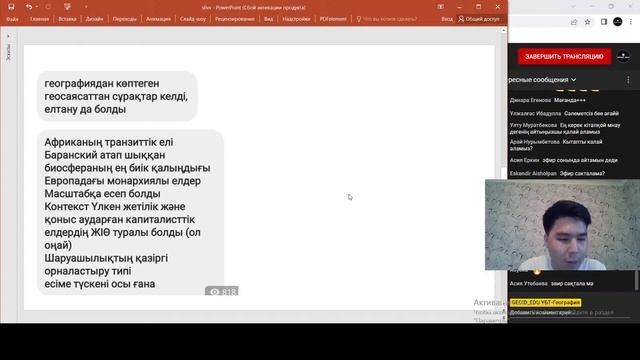The width and height of the screenshot is (640, 360).
Task: Open the Файл menu
Action: coord(12,19)
